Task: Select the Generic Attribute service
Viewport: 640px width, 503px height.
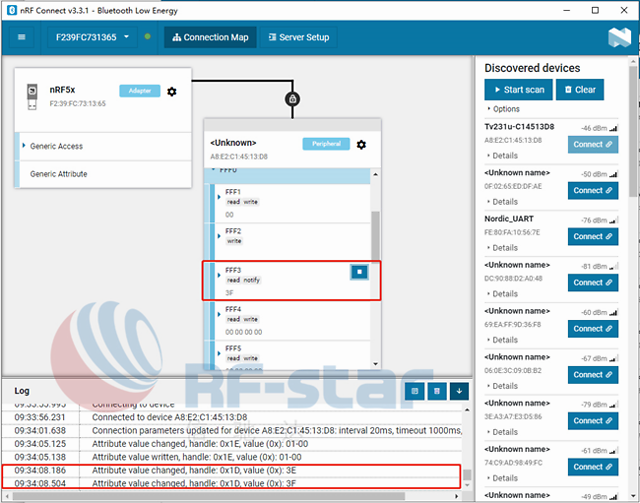Action: pyautogui.click(x=103, y=174)
